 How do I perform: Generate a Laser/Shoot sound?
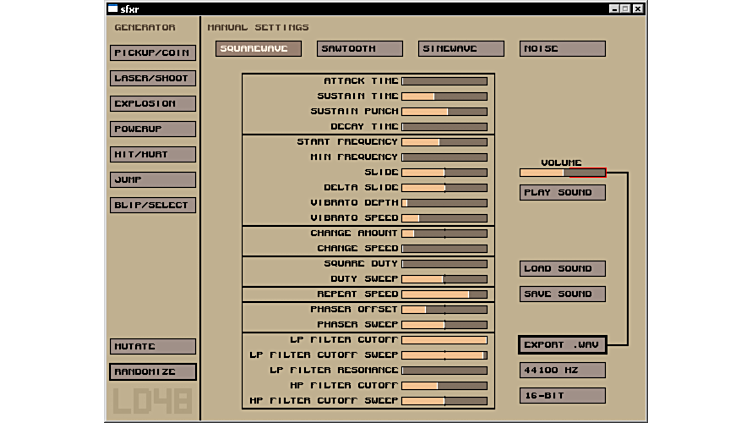pos(153,78)
